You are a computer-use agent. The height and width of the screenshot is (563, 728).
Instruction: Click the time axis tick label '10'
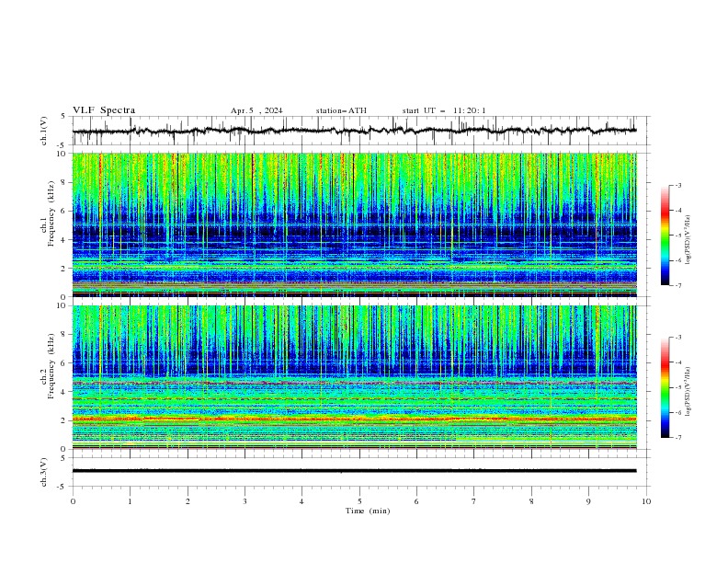pos(646,501)
